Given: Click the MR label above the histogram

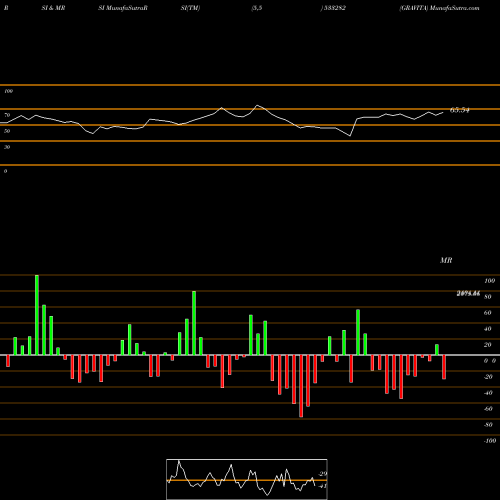Looking at the screenshot, I should click(x=446, y=260).
